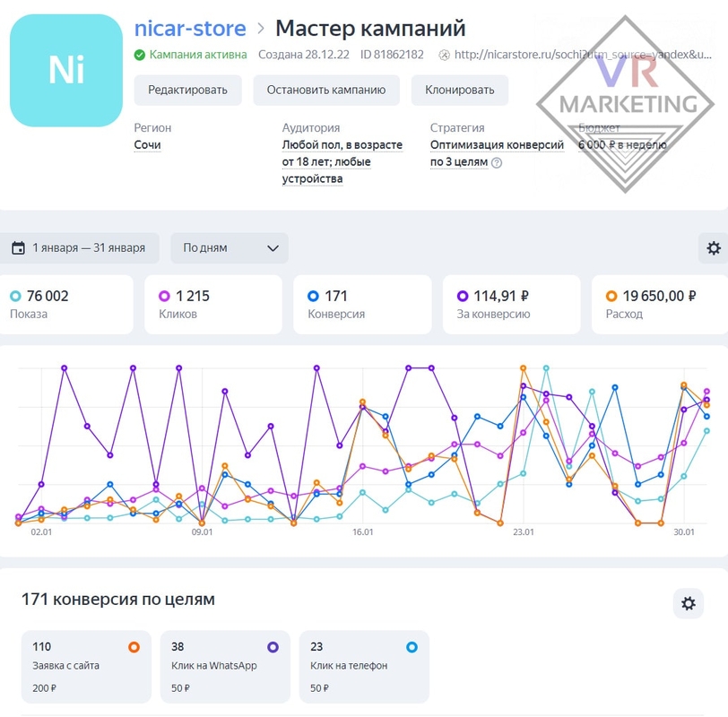The width and height of the screenshot is (728, 717).
Task: Click the orange circle marker by Расход
Action: pyautogui.click(x=611, y=296)
